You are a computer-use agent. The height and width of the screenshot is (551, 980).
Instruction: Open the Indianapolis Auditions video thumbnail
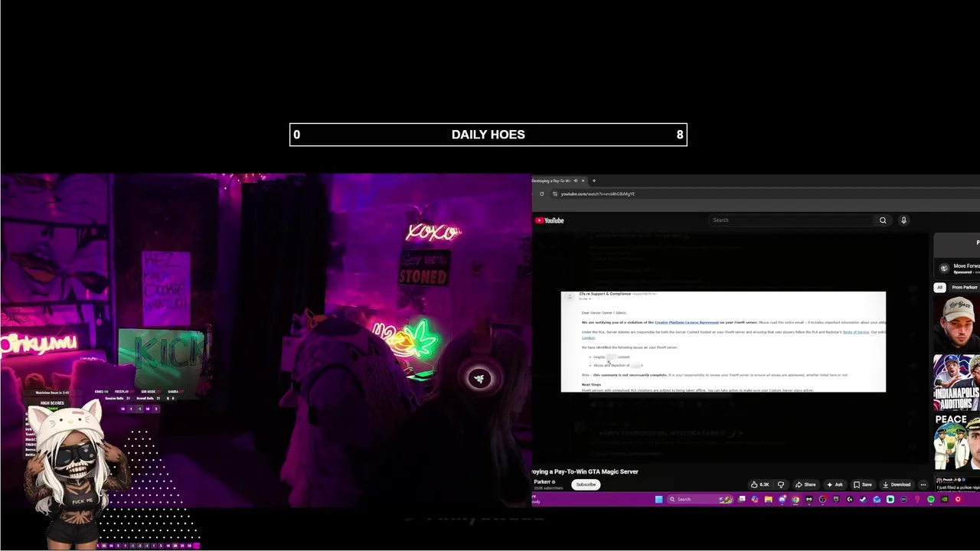pos(956,381)
